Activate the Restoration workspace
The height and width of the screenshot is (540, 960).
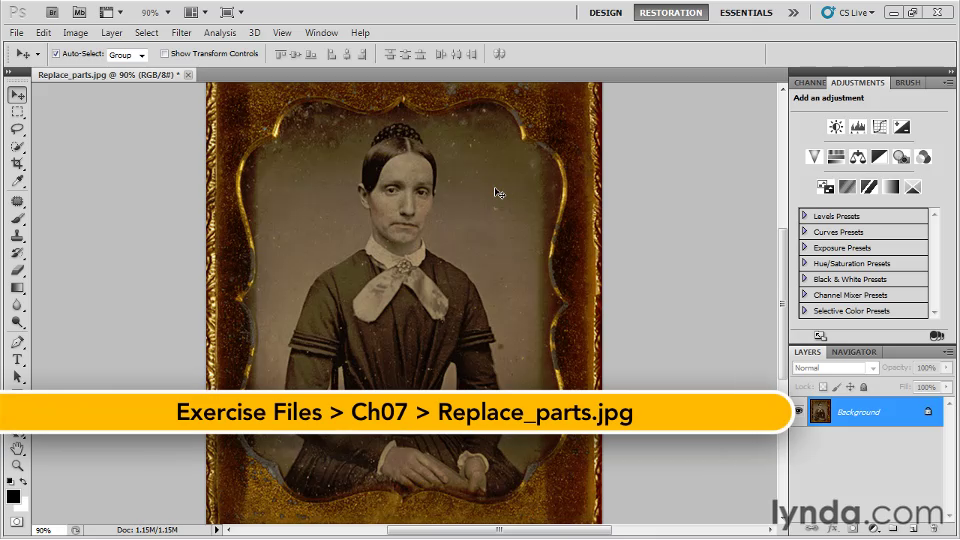pos(671,13)
